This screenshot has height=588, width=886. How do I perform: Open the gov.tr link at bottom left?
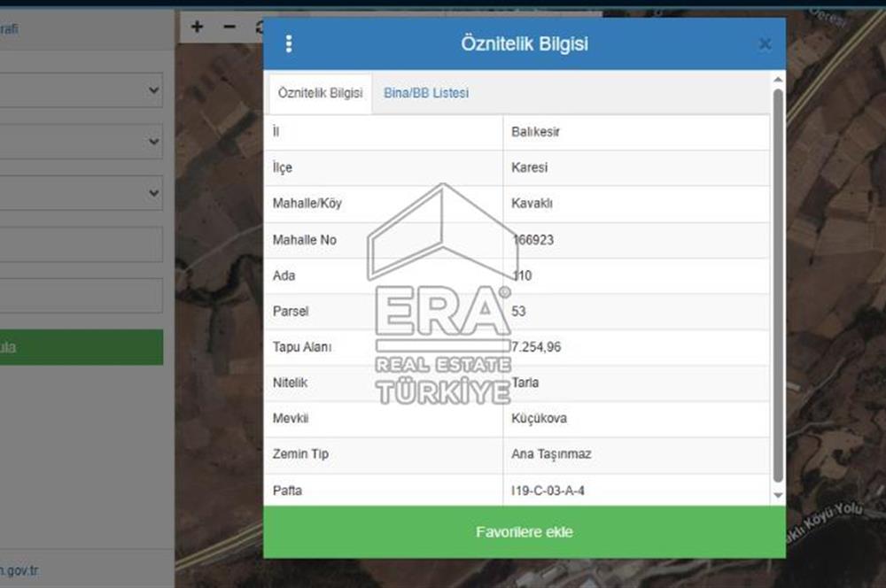click(19, 570)
